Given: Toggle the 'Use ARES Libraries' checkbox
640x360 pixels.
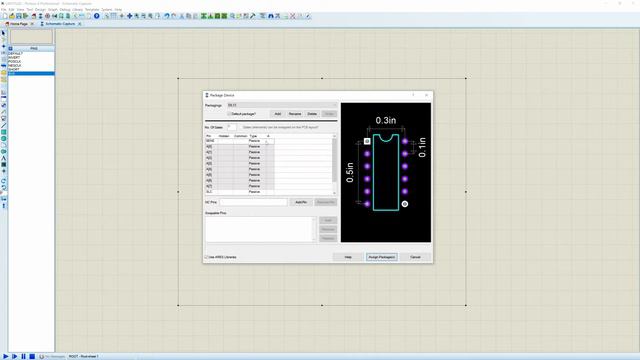Looking at the screenshot, I should (207, 257).
